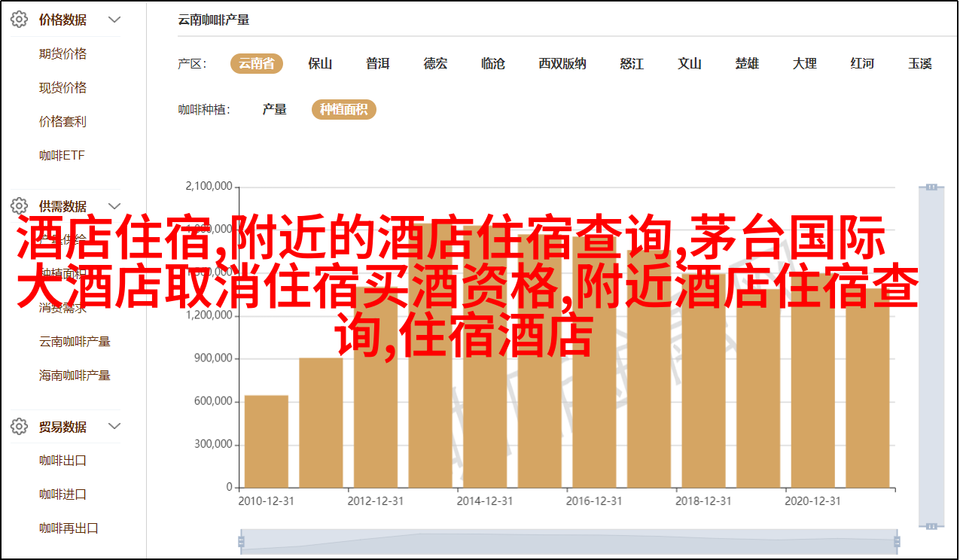This screenshot has height=560, width=960.
Task: Switch region to 临沧
Action: 493,64
